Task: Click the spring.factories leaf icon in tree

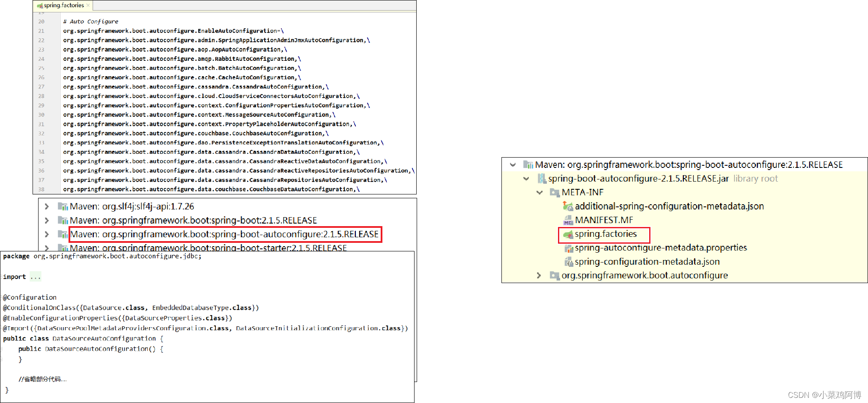Action: (568, 234)
